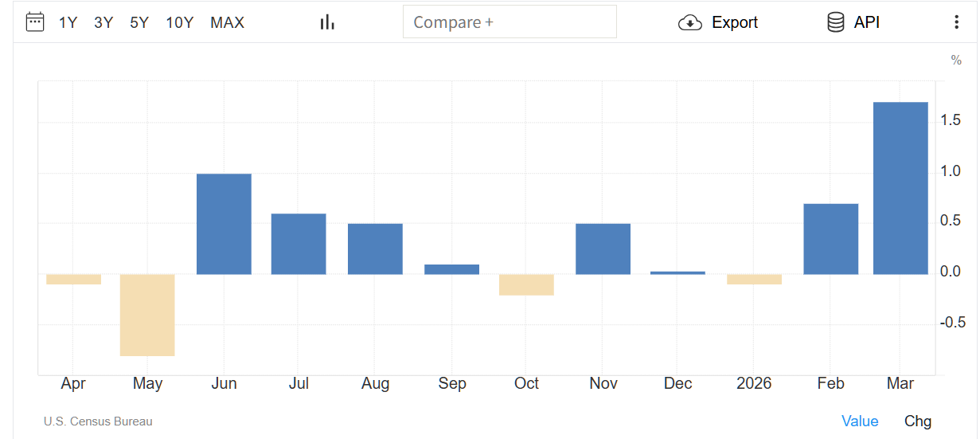Open U.S. Census Bureau source link

98,421
